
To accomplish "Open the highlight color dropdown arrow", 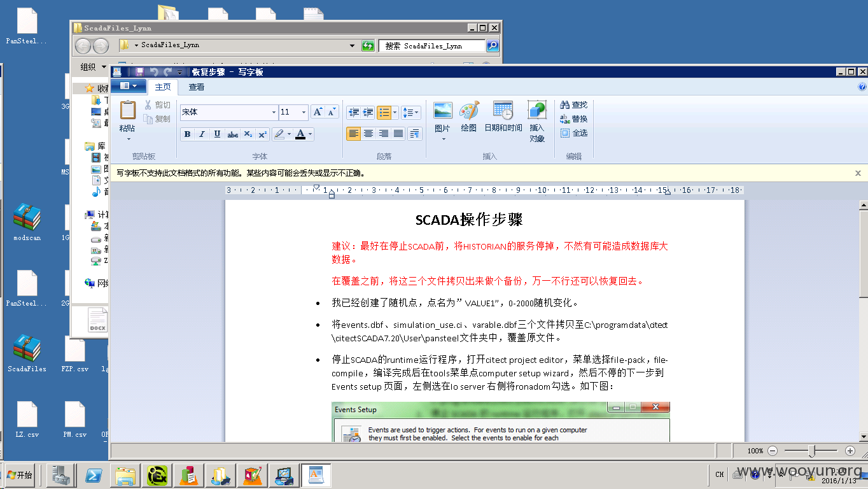I will [x=289, y=134].
